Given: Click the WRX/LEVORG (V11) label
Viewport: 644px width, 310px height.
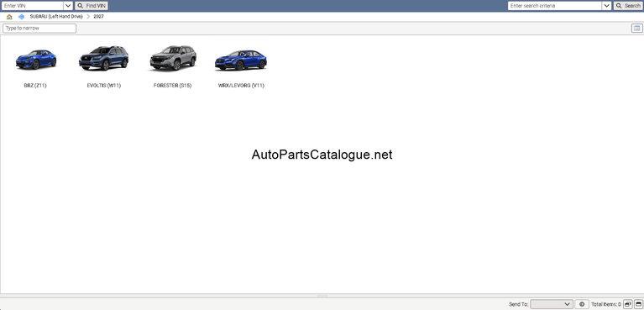Looking at the screenshot, I should (241, 86).
